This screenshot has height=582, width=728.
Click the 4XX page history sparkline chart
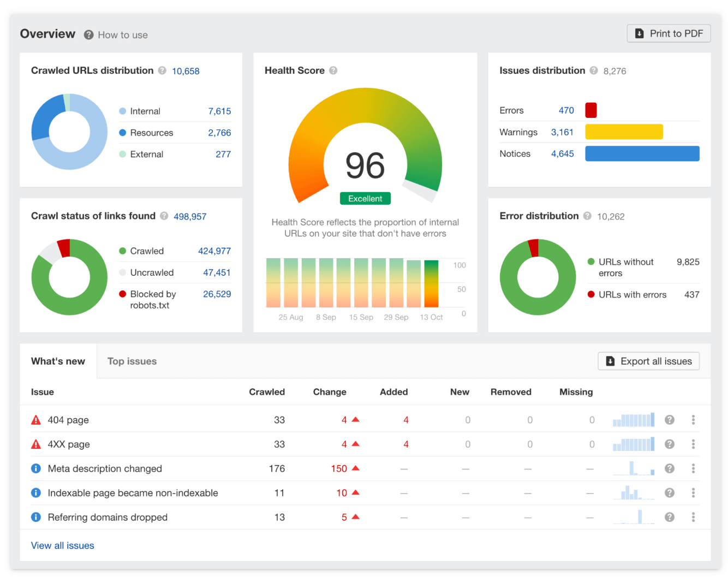634,444
